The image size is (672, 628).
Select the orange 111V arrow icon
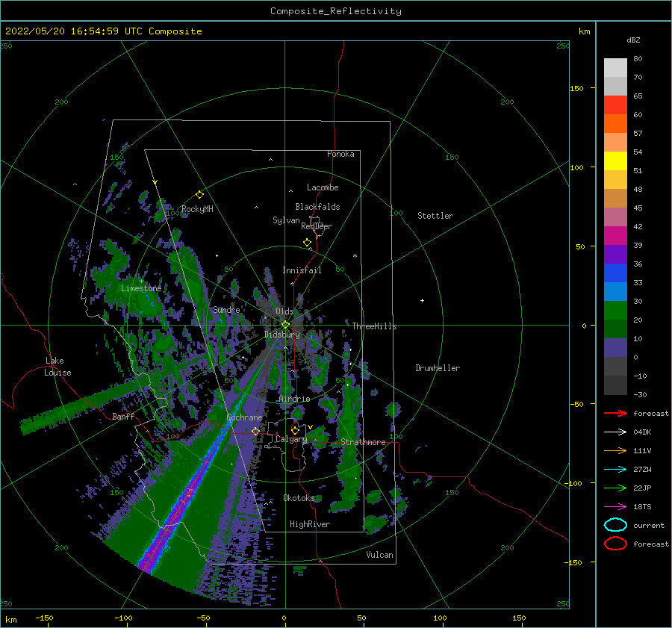[615, 450]
